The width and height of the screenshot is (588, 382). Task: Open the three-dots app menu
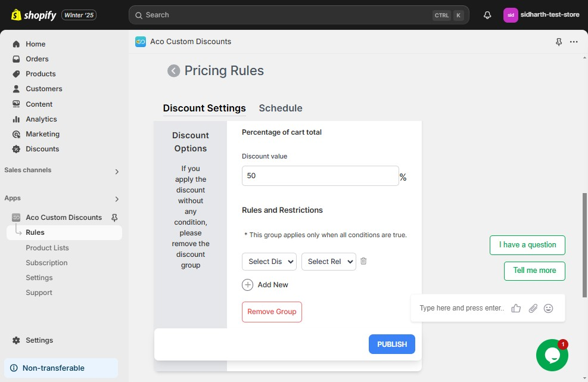[574, 42]
